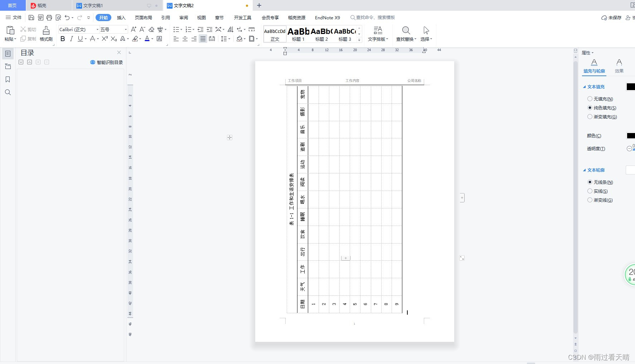Click the text fill color preview swatch
Image resolution: width=635 pixels, height=364 pixels.
point(631,87)
